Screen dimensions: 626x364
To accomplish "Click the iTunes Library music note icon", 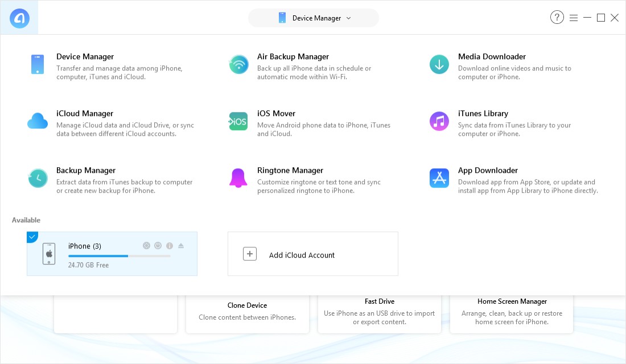I will [439, 121].
